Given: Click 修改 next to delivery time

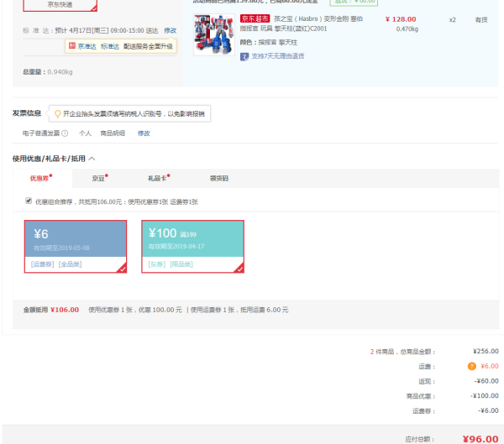Looking at the screenshot, I should [x=170, y=31].
